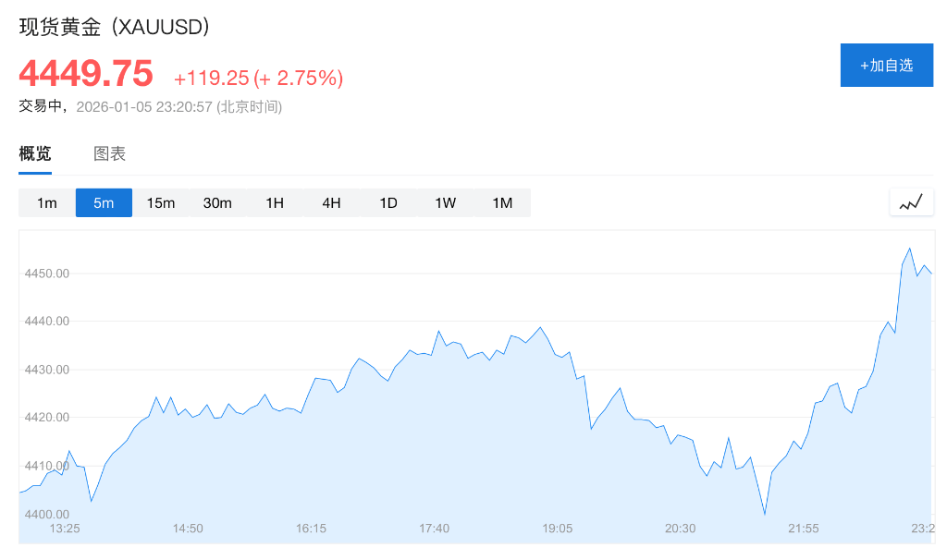
Task: Select the 1D timeframe
Action: pyautogui.click(x=388, y=203)
